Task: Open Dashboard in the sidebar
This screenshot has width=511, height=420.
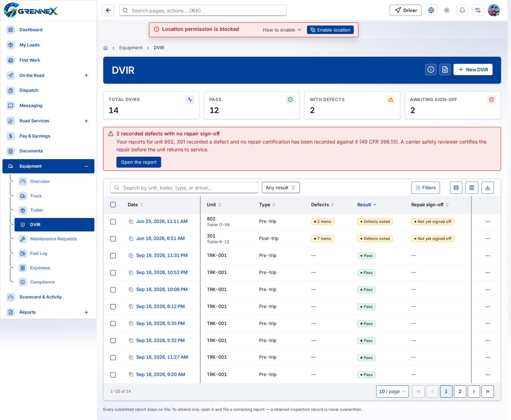Action: [x=48, y=30]
